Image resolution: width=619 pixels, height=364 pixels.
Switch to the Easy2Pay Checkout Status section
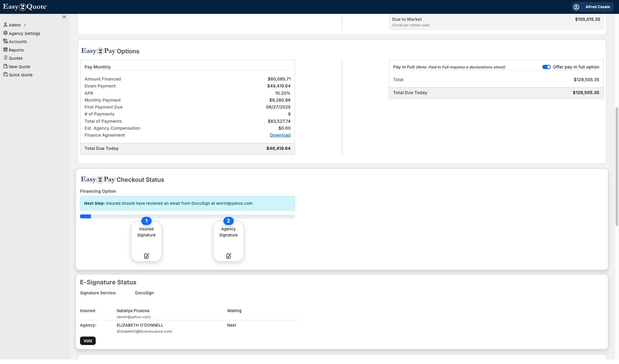pos(122,179)
